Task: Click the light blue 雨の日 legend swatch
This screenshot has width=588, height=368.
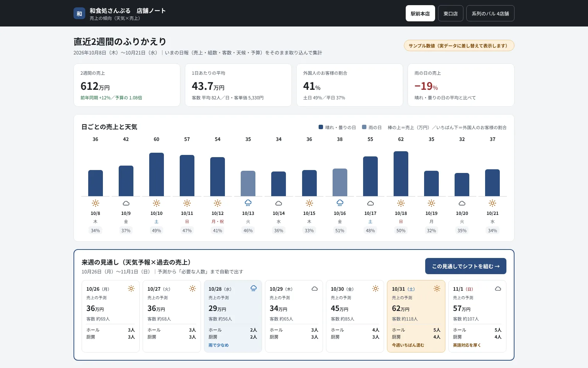Action: [364, 127]
